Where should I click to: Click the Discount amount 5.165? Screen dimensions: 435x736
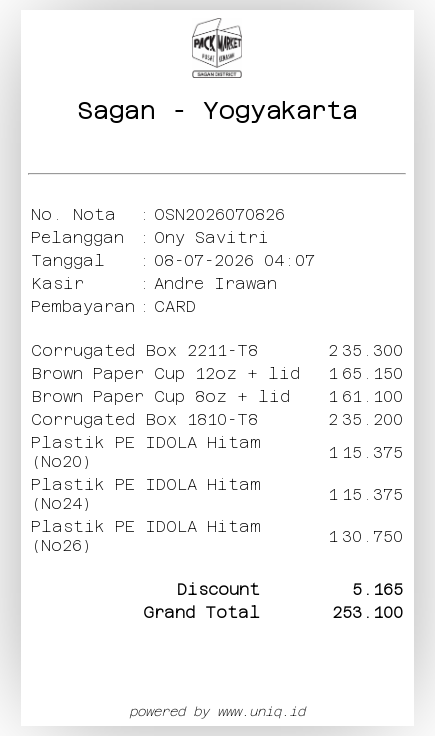(x=378, y=590)
